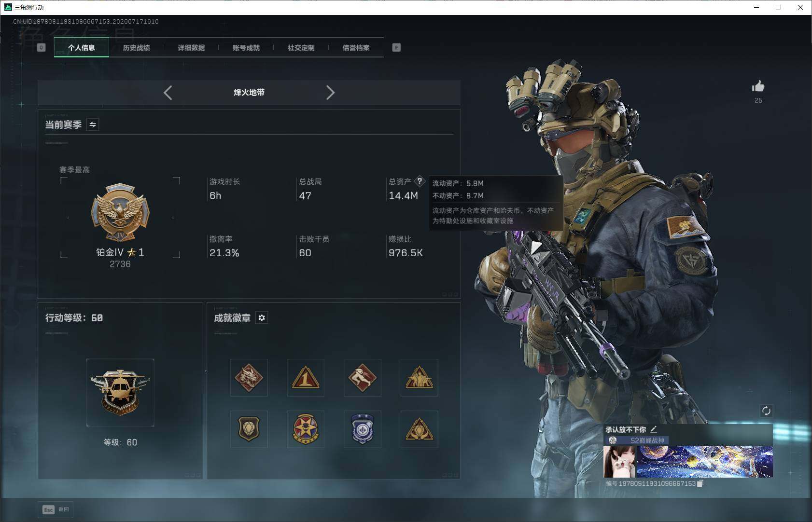
Task: Click the 三角洲行动 window title icon
Action: 8,7
